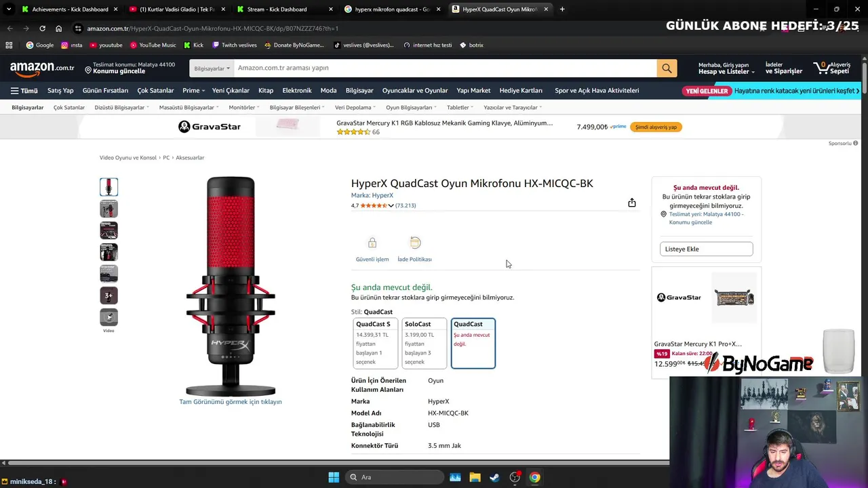Image resolution: width=868 pixels, height=488 pixels.
Task: Open the Google bookmark
Action: pos(39,45)
